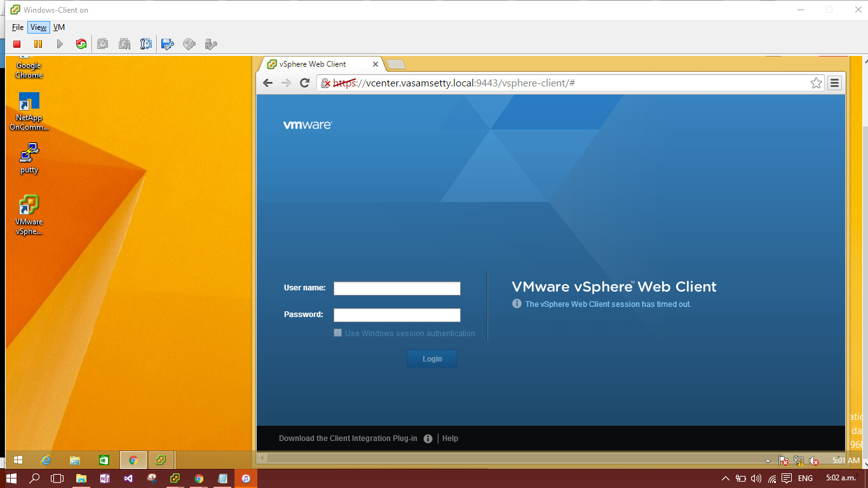
Task: Open virtual machine settings
Action: point(167,44)
